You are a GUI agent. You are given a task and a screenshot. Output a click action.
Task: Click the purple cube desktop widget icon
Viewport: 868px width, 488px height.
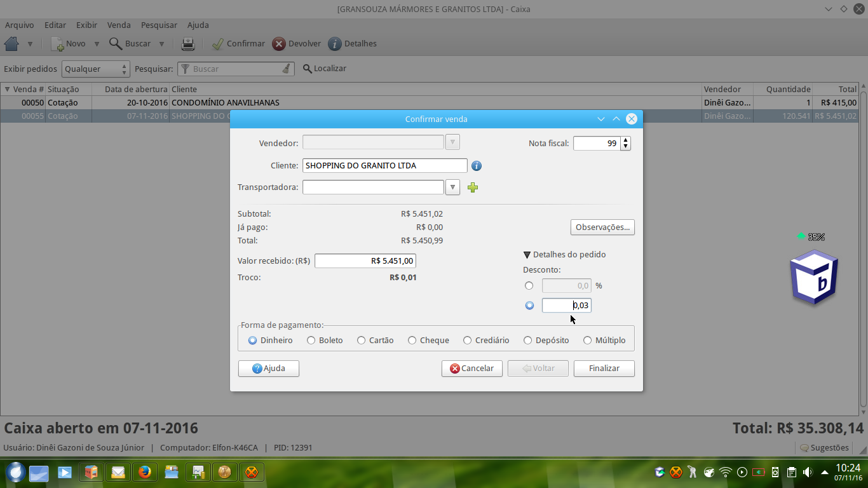pos(815,276)
